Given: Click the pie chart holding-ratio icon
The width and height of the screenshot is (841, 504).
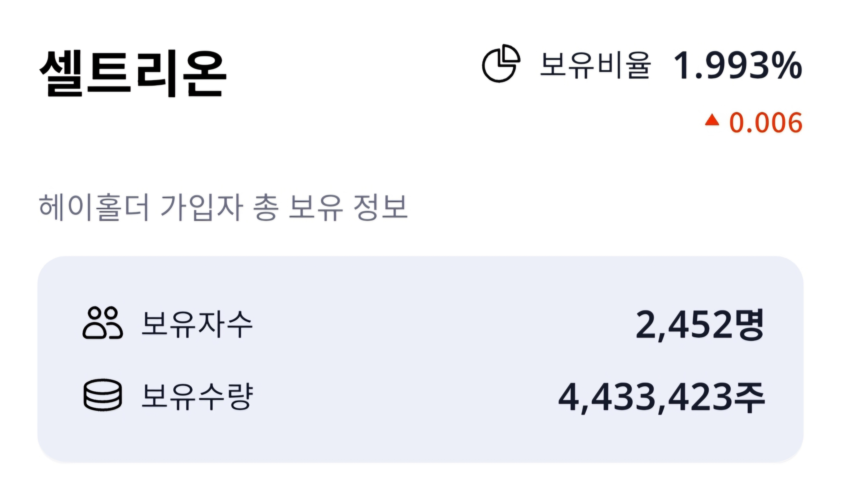Looking at the screenshot, I should [501, 63].
